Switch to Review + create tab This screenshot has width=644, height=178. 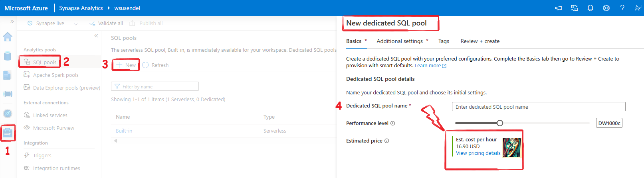[x=480, y=41]
